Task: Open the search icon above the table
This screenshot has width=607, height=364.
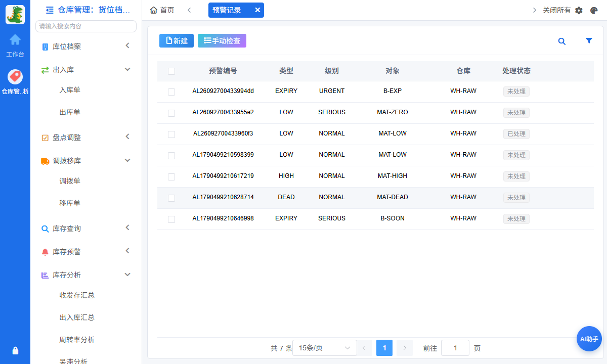Action: pyautogui.click(x=561, y=41)
